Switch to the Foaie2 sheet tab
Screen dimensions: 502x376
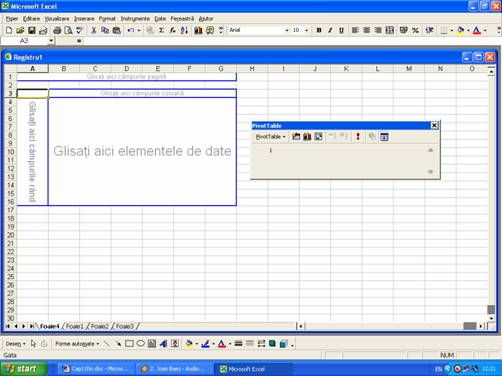[x=100, y=326]
